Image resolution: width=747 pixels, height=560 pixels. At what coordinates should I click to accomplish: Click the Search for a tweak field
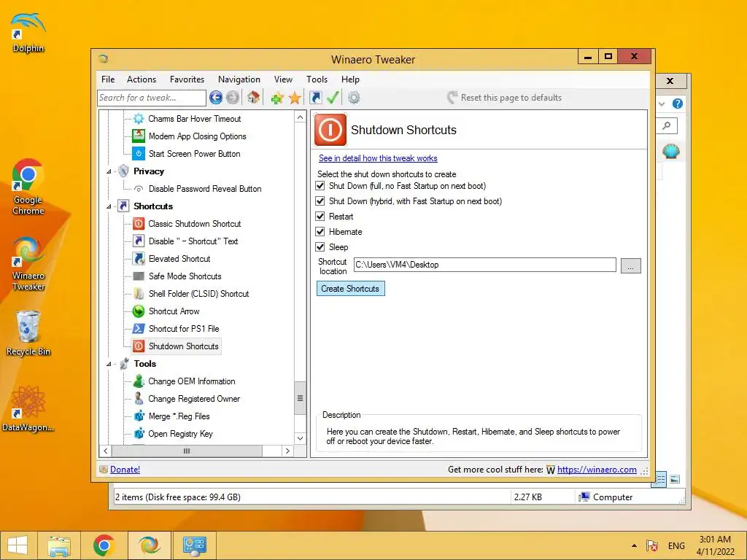pos(152,98)
